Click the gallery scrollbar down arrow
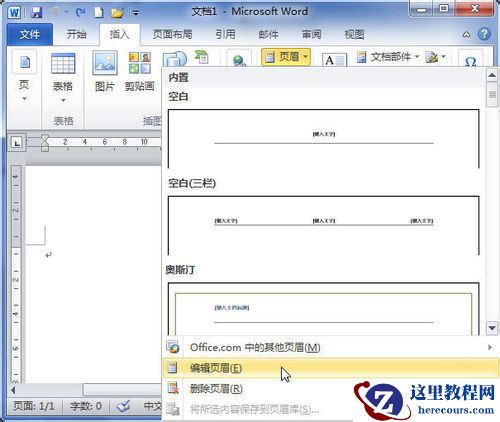This screenshot has width=500, height=422. point(492,328)
